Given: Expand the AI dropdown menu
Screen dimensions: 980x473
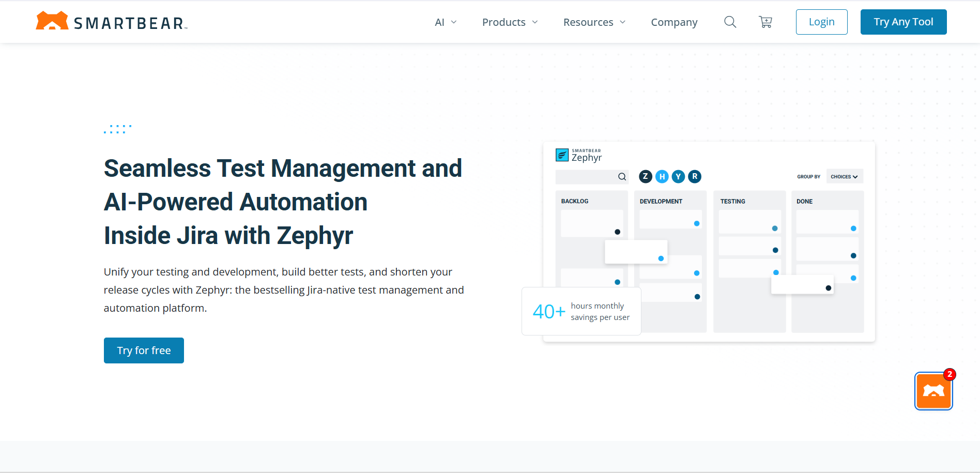Looking at the screenshot, I should (x=446, y=22).
